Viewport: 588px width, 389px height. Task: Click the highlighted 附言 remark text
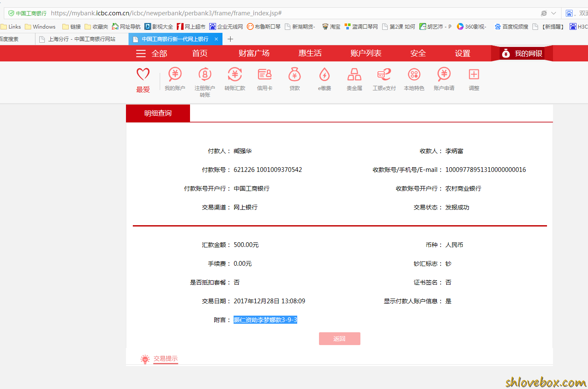[x=265, y=320]
